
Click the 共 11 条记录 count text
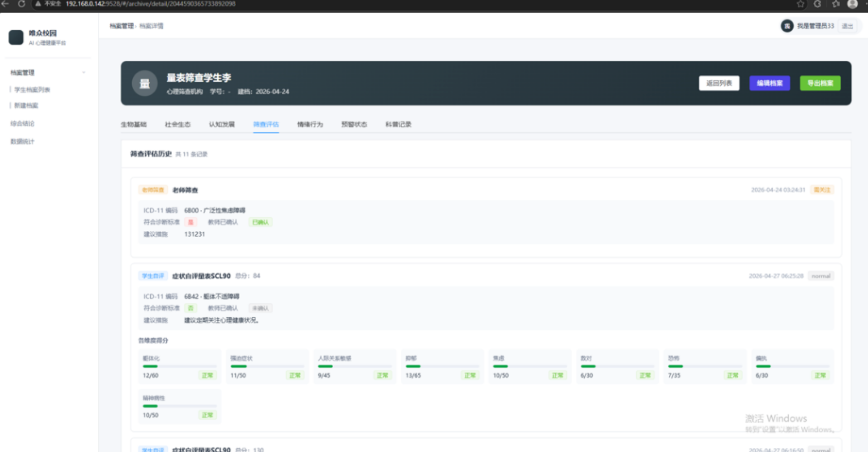[x=191, y=154]
